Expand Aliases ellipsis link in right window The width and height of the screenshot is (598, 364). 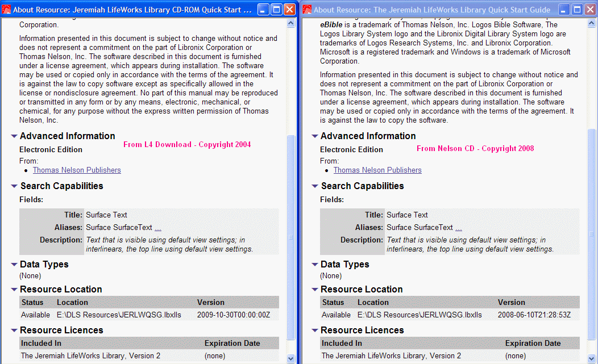coord(458,228)
